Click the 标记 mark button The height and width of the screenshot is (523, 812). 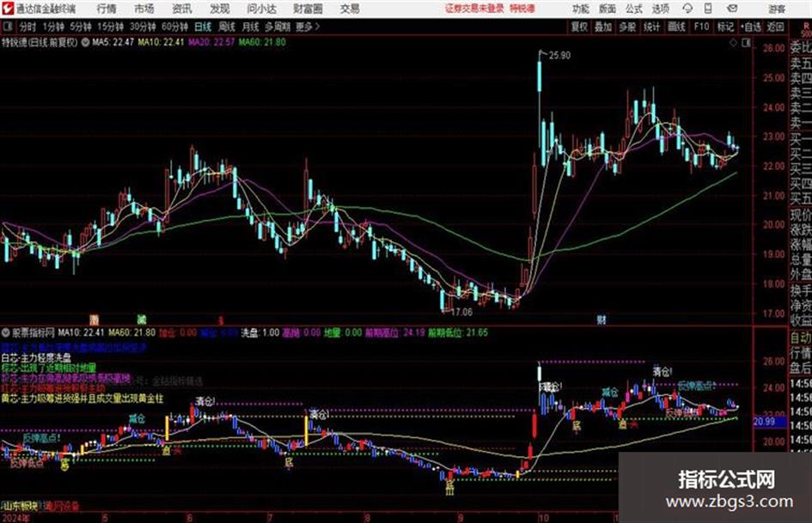725,27
